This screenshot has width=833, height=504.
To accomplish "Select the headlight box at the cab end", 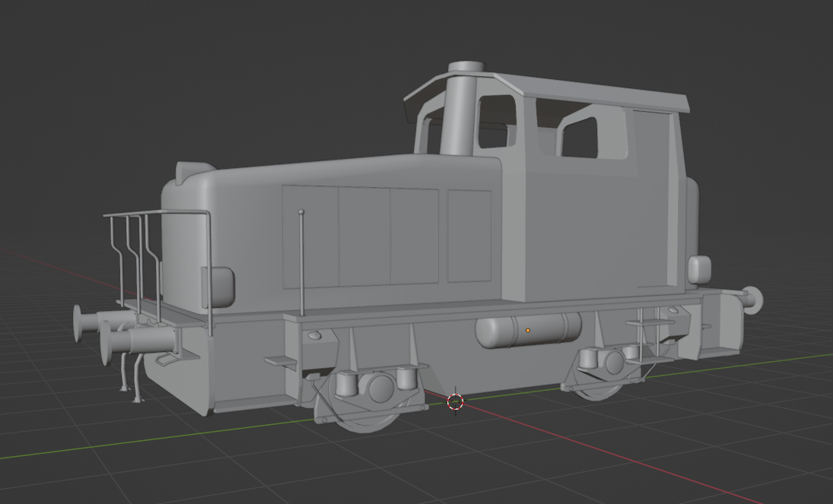I will pyautogui.click(x=700, y=270).
